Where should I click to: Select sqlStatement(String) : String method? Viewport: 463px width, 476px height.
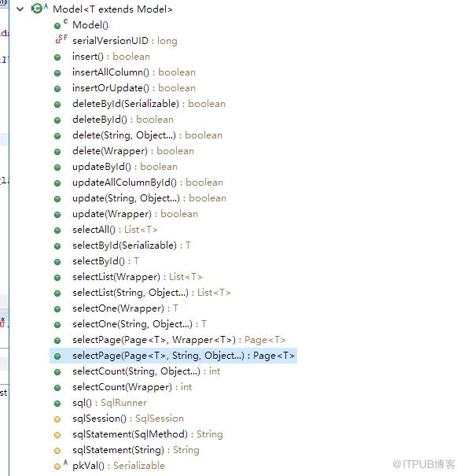(x=135, y=450)
